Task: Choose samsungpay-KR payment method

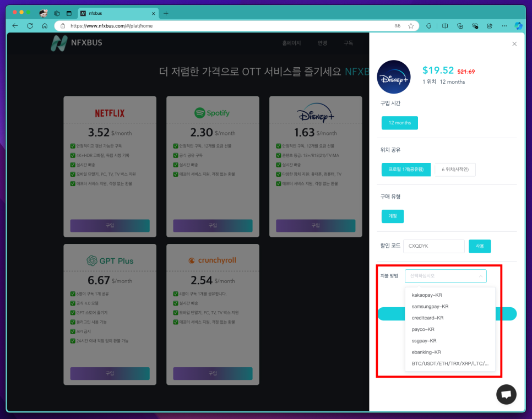Action: [450, 306]
